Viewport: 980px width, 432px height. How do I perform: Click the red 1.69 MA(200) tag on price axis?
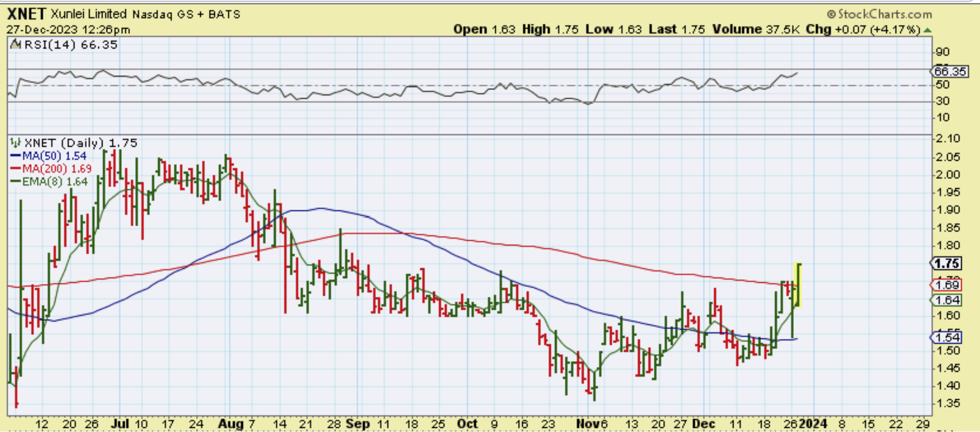click(947, 285)
